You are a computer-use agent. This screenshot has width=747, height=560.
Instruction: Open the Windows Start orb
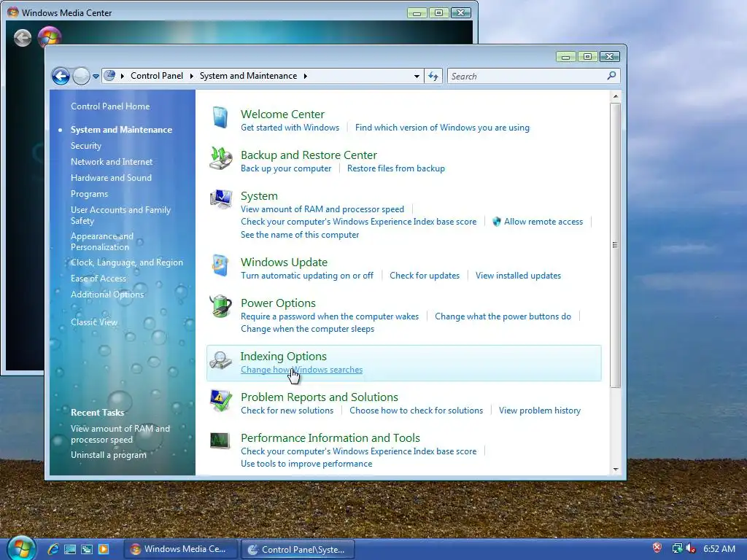21,548
